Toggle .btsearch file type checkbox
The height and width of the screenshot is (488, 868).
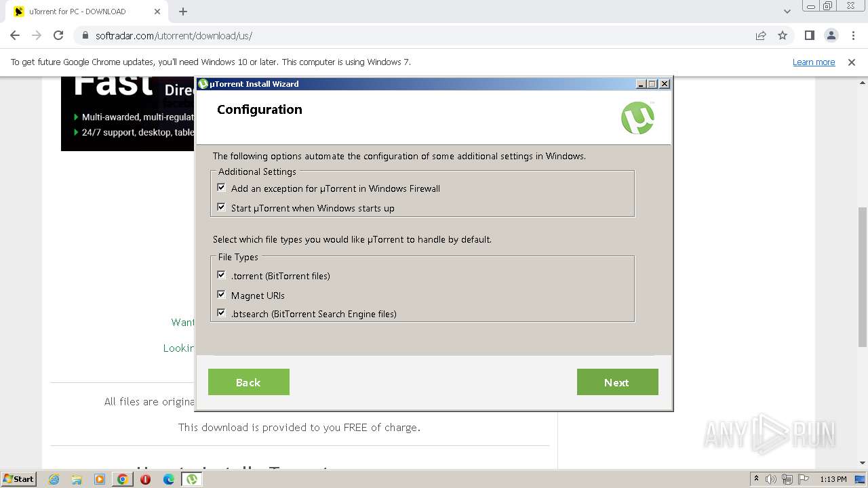click(x=221, y=313)
